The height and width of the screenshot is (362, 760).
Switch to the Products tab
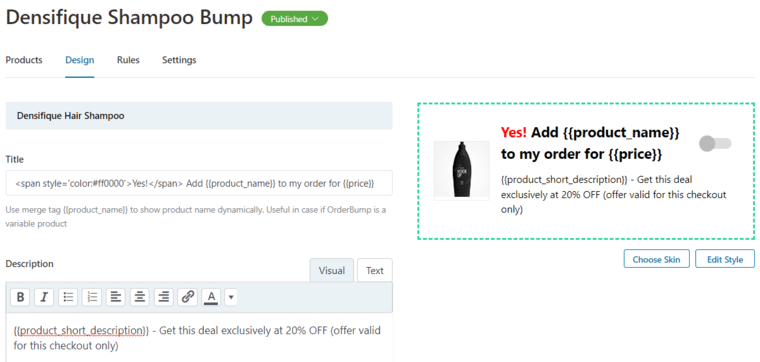click(x=24, y=60)
